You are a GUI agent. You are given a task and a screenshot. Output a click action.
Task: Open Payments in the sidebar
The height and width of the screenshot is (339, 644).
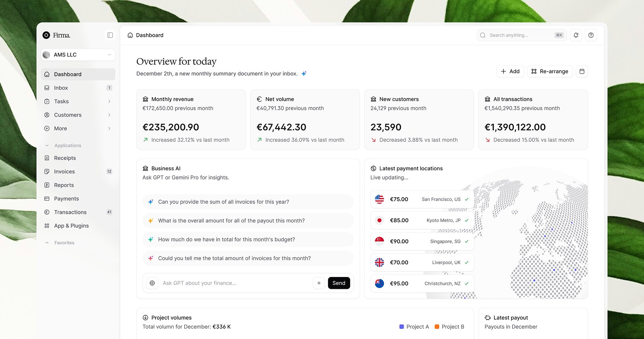(x=78, y=199)
